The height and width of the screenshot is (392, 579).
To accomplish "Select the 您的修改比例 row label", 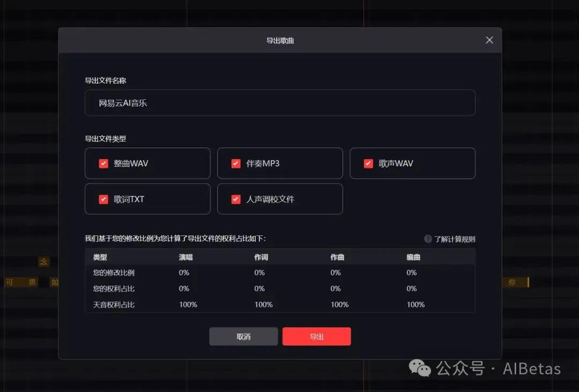I will 114,272.
